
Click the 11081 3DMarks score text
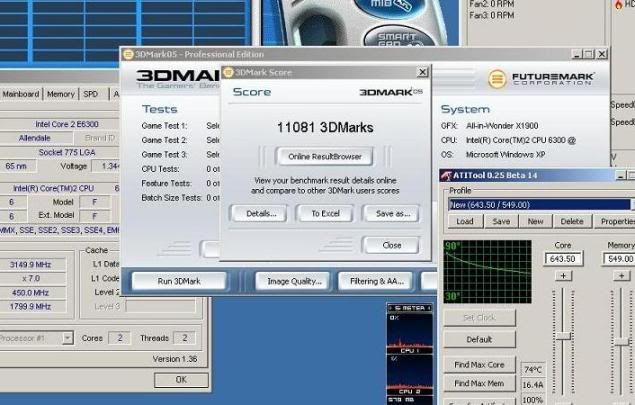pyautogui.click(x=325, y=128)
